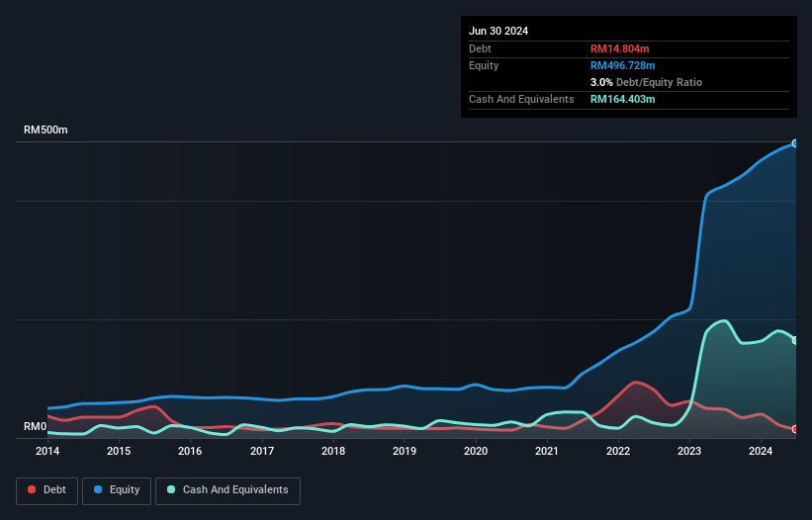Toggle the Debt series legend button

[x=47, y=490]
